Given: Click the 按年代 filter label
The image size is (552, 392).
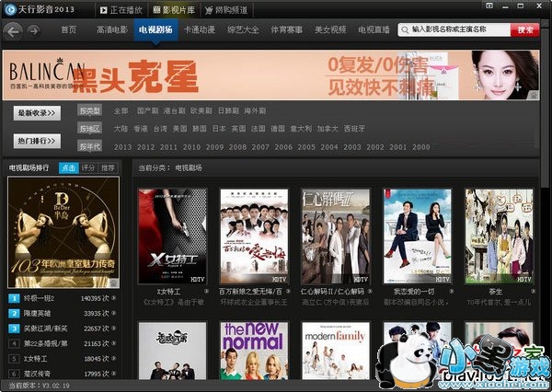Looking at the screenshot, I should (x=90, y=146).
